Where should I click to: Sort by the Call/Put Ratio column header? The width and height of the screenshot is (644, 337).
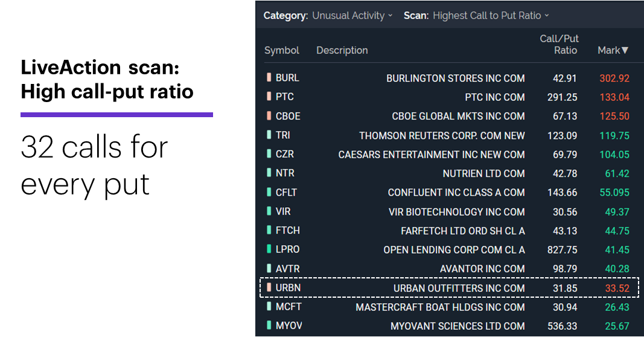click(559, 44)
